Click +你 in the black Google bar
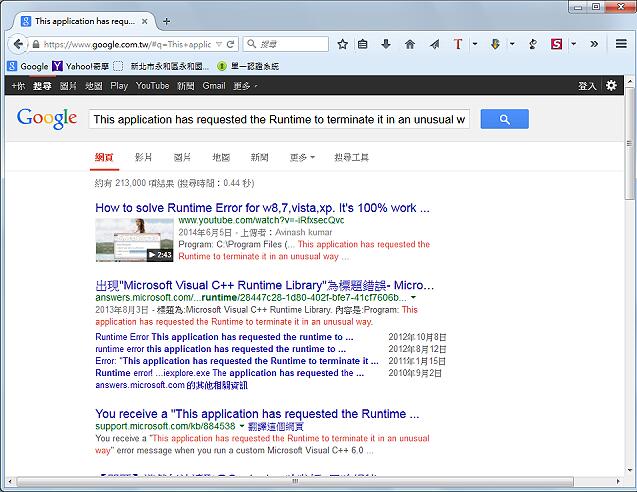 pyautogui.click(x=18, y=86)
